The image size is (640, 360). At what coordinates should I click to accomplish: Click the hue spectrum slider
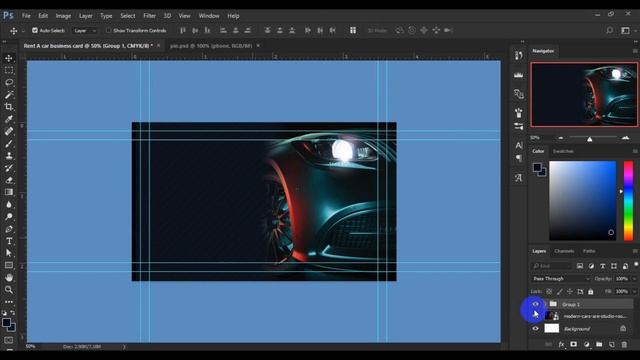[629, 200]
